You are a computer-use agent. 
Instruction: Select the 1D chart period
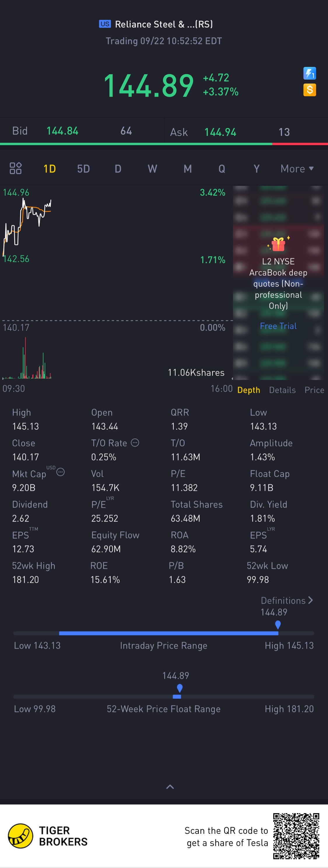pos(50,168)
